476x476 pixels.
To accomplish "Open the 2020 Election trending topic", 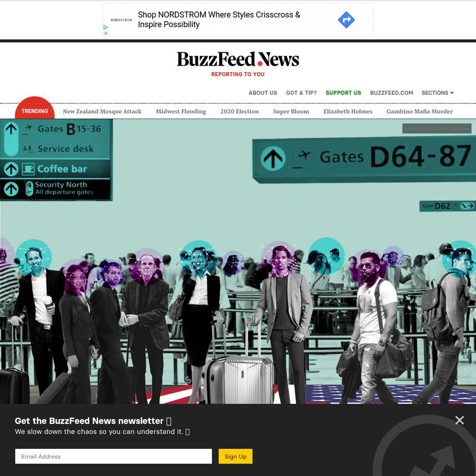I will click(239, 111).
